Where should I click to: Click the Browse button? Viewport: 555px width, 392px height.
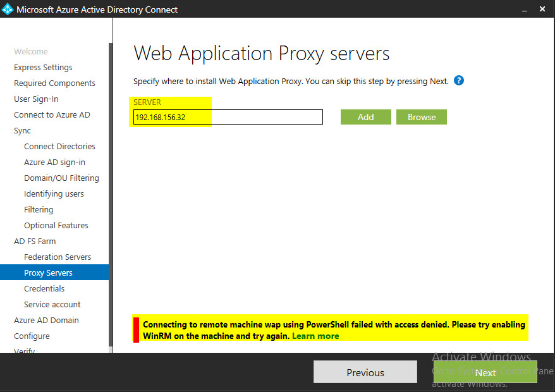coord(421,117)
